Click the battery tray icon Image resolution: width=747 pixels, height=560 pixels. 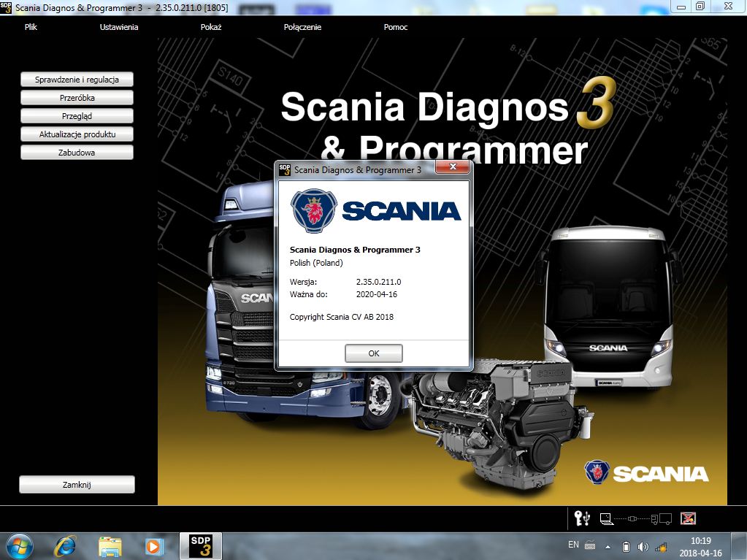(626, 547)
